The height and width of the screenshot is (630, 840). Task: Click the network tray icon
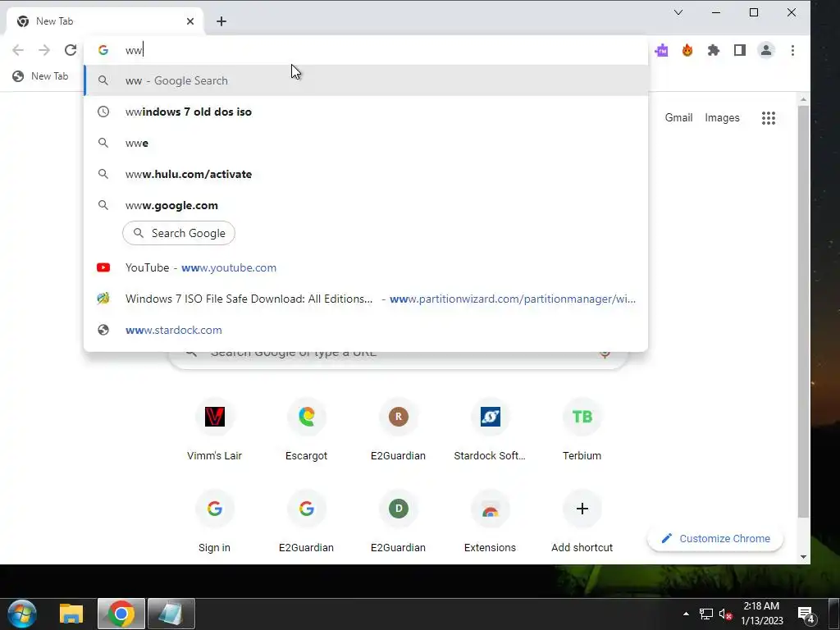[706, 614]
